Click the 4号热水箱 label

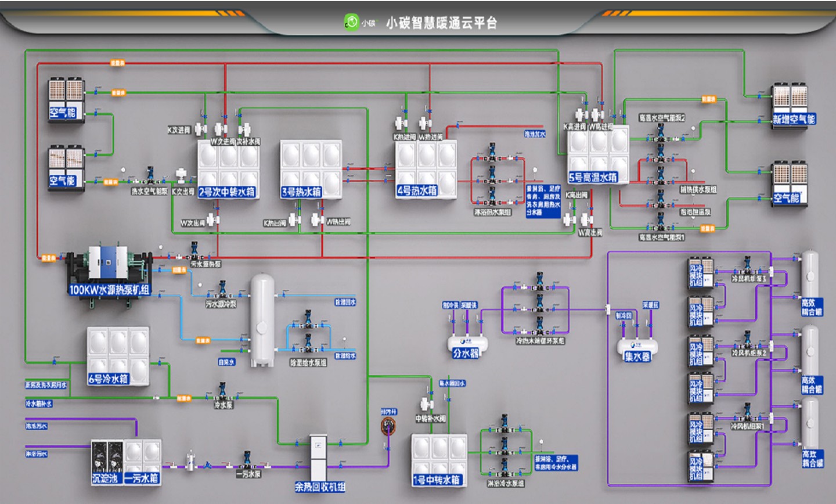pyautogui.click(x=417, y=190)
